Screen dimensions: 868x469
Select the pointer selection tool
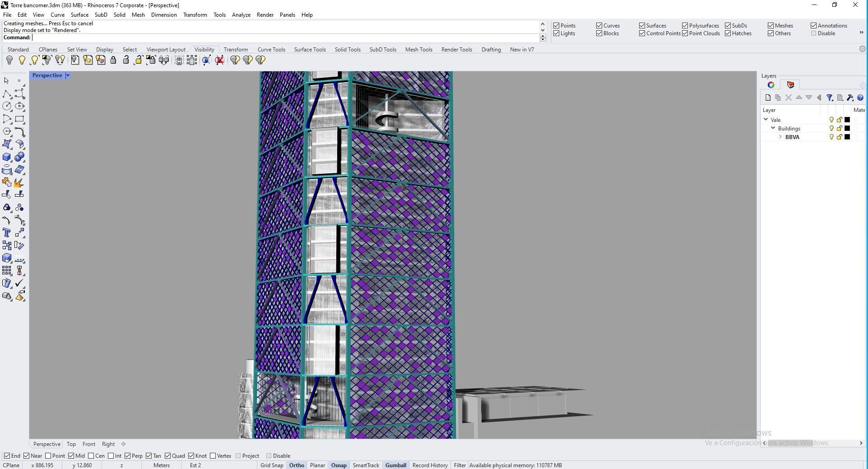tap(6, 81)
